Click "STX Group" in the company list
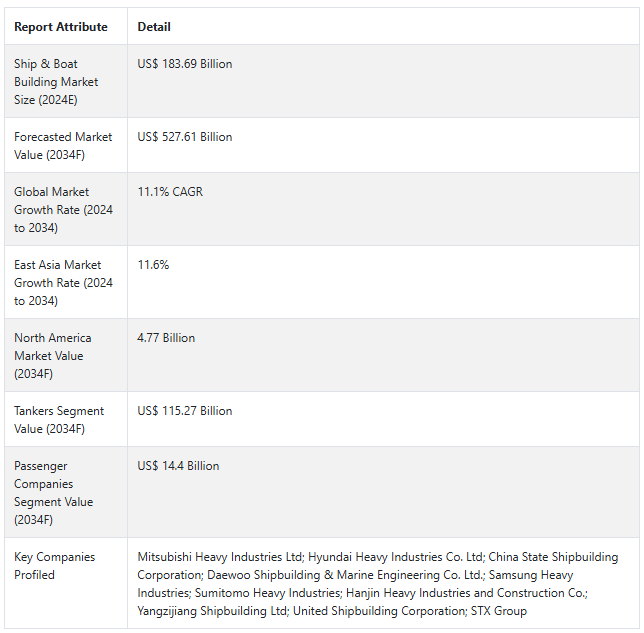The height and width of the screenshot is (633, 644). (498, 611)
